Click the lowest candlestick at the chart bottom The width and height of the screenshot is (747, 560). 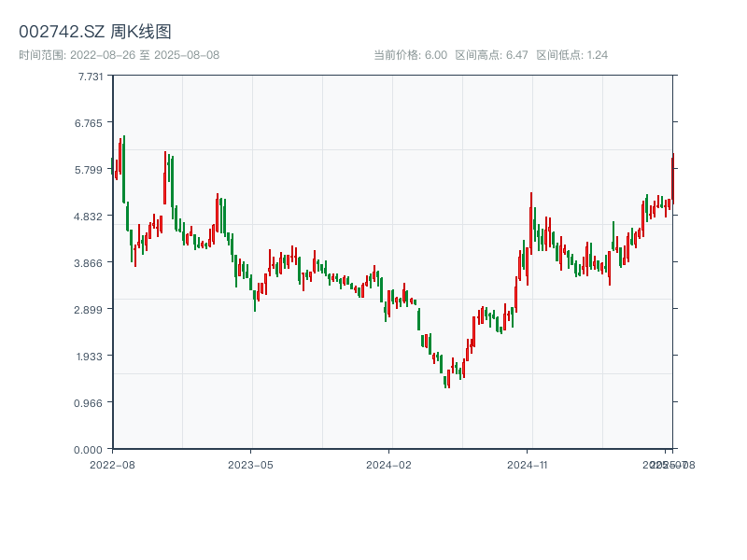pyautogui.click(x=448, y=379)
